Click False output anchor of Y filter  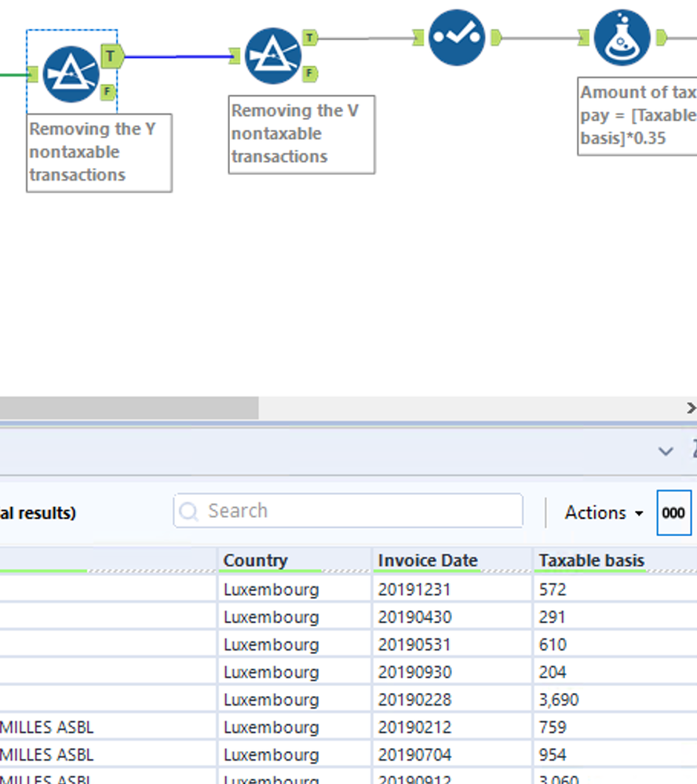(x=108, y=92)
